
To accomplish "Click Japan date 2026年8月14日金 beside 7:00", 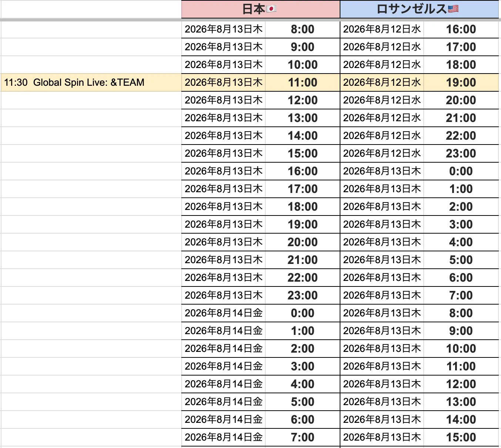I will click(223, 437).
